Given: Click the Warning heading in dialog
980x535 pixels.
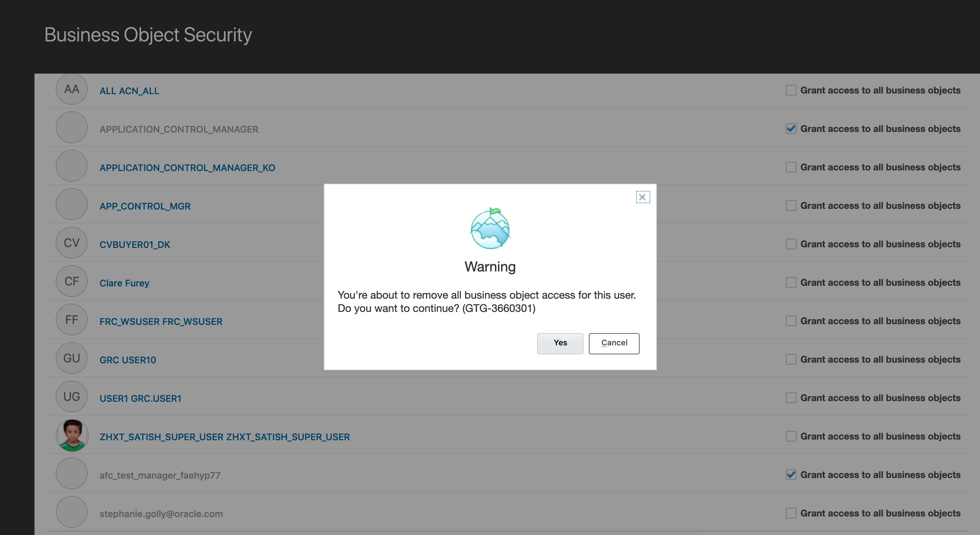Looking at the screenshot, I should click(490, 267).
